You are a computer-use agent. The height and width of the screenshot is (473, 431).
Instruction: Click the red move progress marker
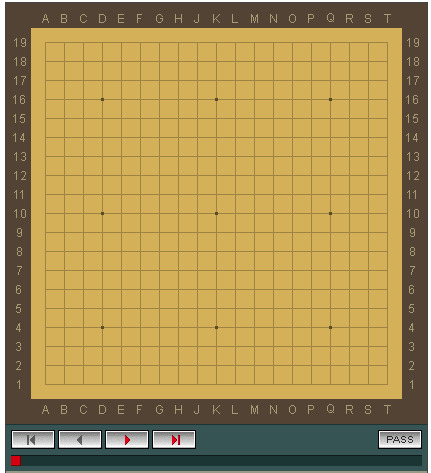tap(16, 461)
